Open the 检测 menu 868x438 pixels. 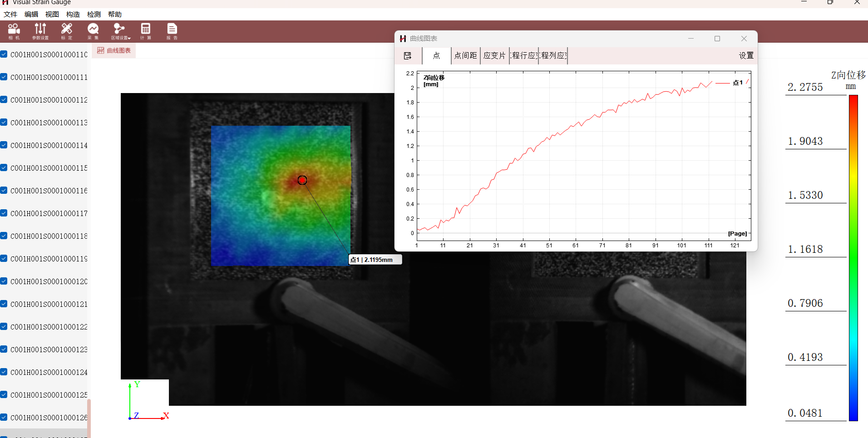pos(94,15)
